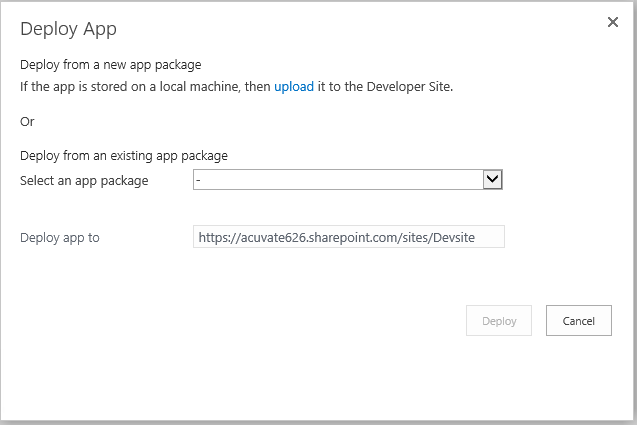Click the 'Deploy app to' label
This screenshot has width=637, height=425.
click(60, 238)
